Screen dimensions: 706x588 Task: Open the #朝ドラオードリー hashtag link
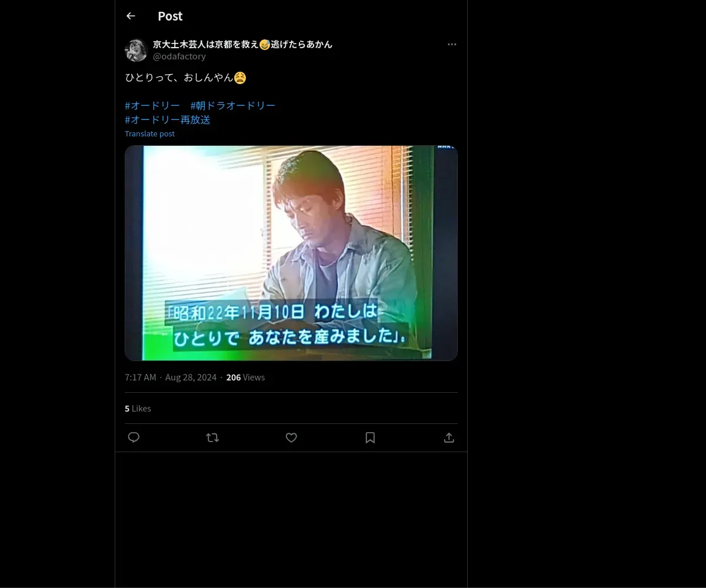233,105
